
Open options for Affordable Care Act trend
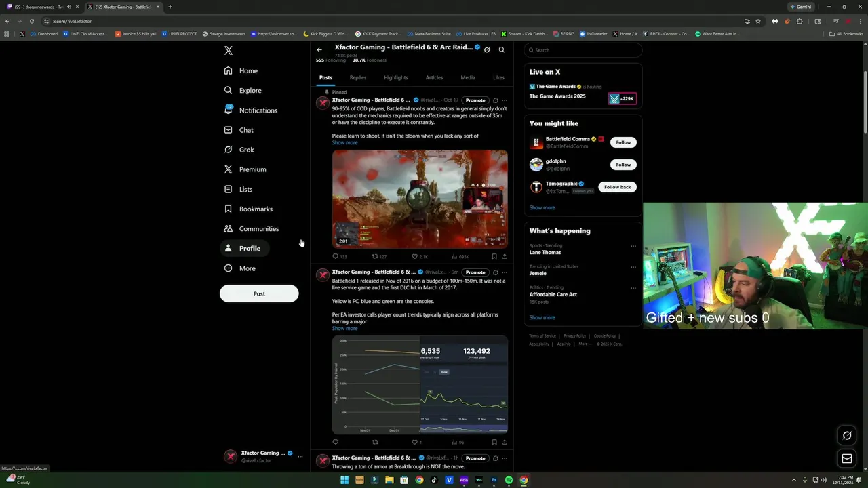pyautogui.click(x=633, y=287)
